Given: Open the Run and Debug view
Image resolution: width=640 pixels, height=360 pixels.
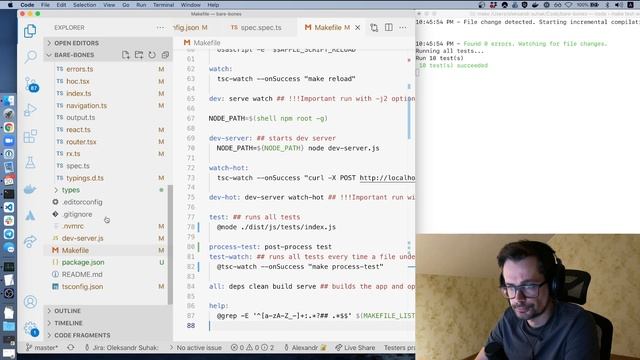Looking at the screenshot, I should 30,110.
